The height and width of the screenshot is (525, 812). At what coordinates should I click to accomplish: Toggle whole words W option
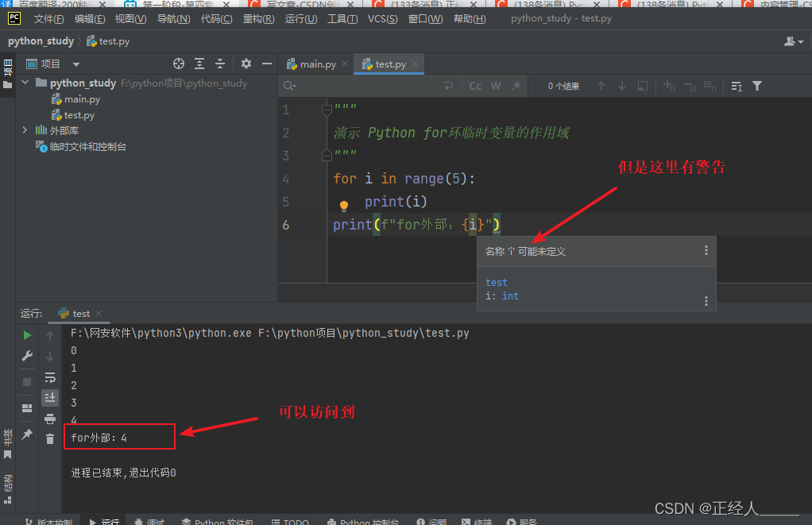(x=496, y=86)
